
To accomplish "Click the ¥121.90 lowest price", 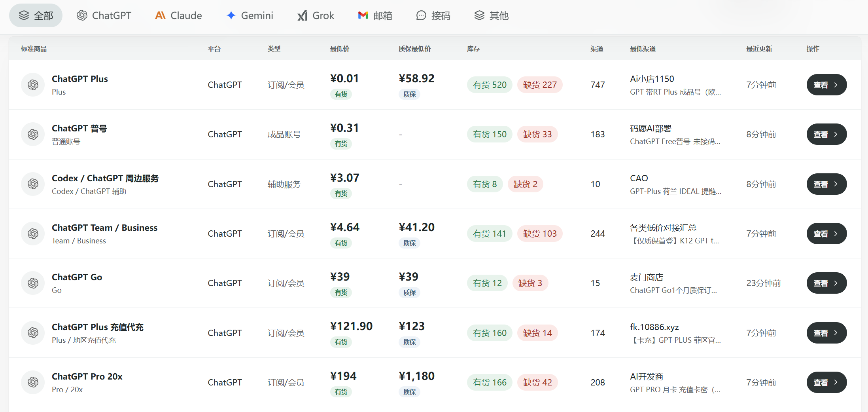I will pos(352,326).
